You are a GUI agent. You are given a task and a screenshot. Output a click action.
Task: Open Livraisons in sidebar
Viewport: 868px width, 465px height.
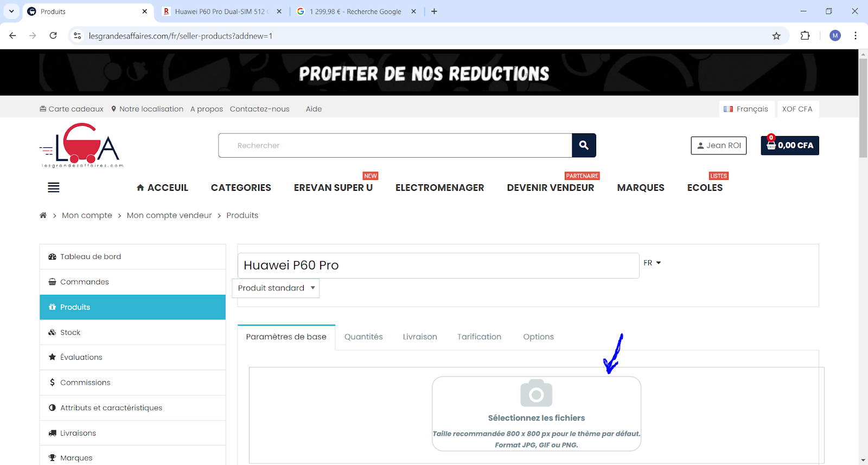[x=132, y=433]
